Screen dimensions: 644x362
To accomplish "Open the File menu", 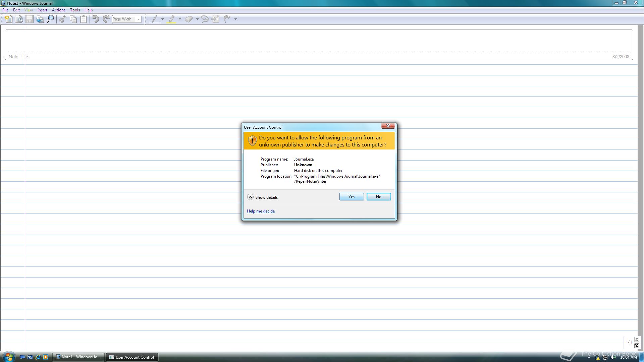I will coord(5,10).
